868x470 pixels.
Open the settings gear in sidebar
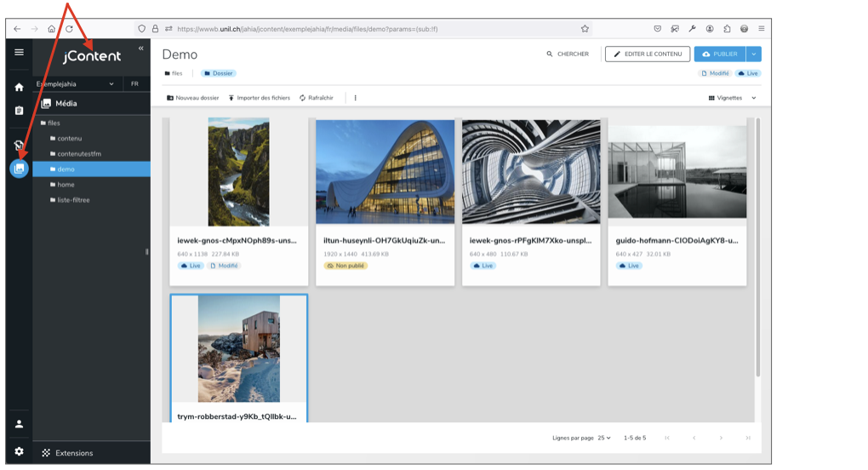19,451
